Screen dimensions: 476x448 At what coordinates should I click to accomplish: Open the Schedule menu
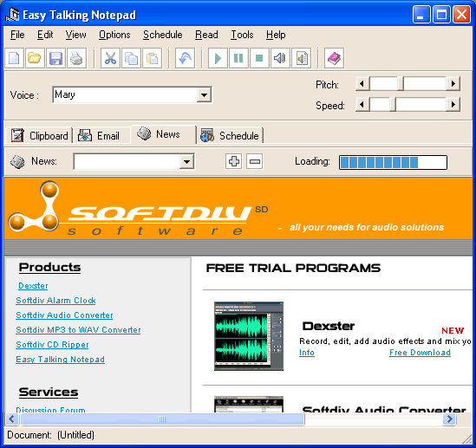163,35
